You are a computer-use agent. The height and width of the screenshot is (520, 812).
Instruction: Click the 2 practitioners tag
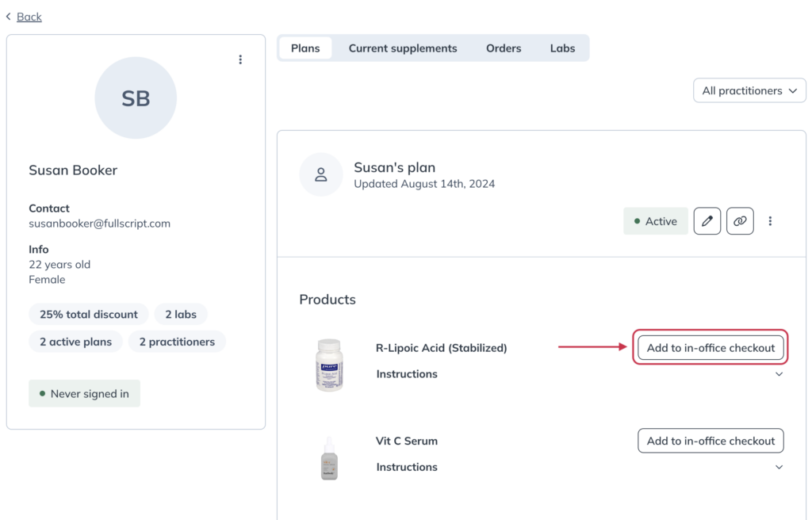[177, 342]
